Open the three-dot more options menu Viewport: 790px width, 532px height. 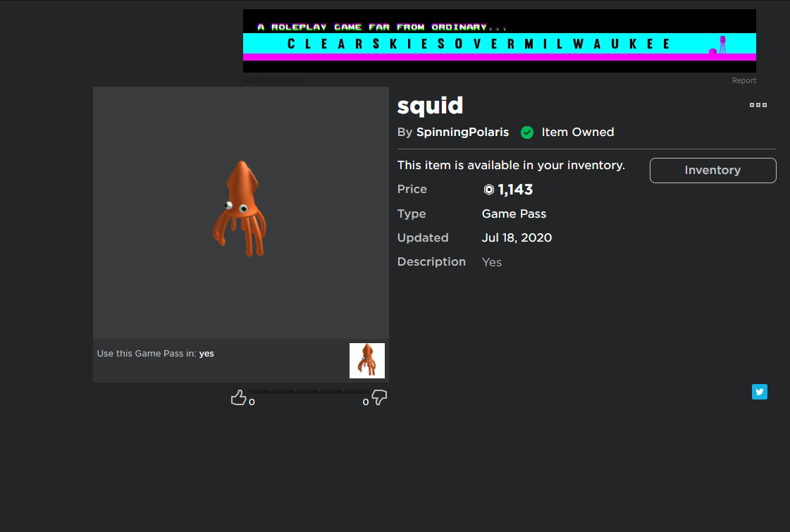tap(758, 105)
